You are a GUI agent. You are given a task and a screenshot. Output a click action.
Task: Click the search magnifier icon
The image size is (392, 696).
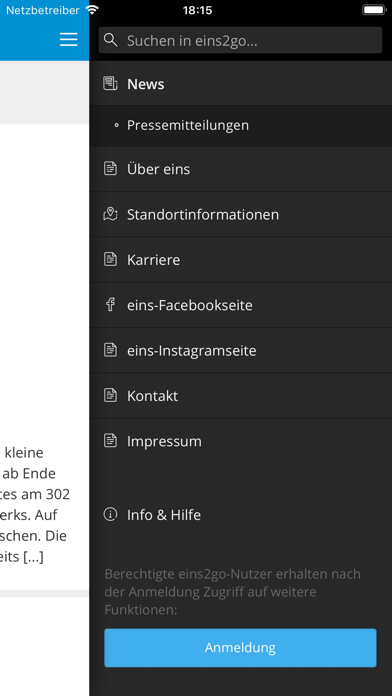pyautogui.click(x=111, y=40)
